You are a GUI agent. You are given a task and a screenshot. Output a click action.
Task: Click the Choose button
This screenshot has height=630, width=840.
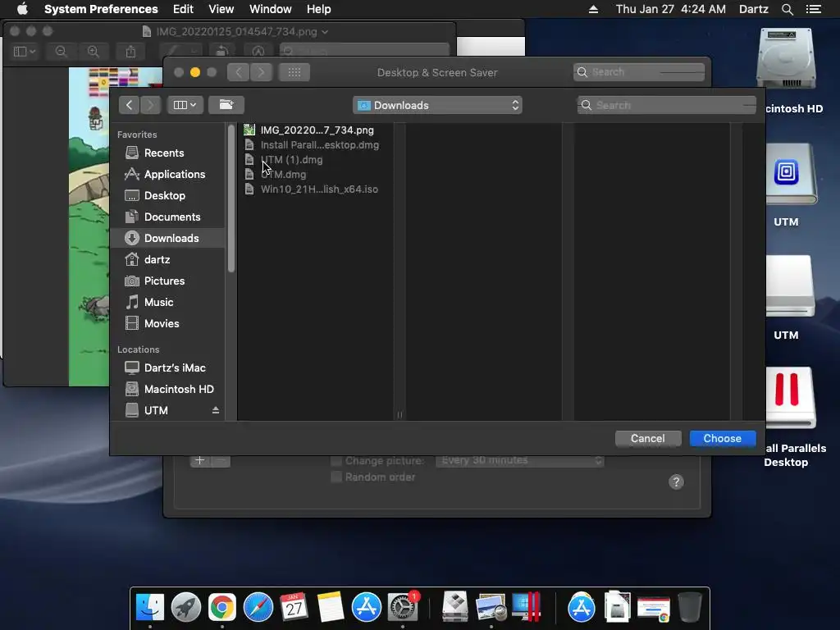coord(723,438)
